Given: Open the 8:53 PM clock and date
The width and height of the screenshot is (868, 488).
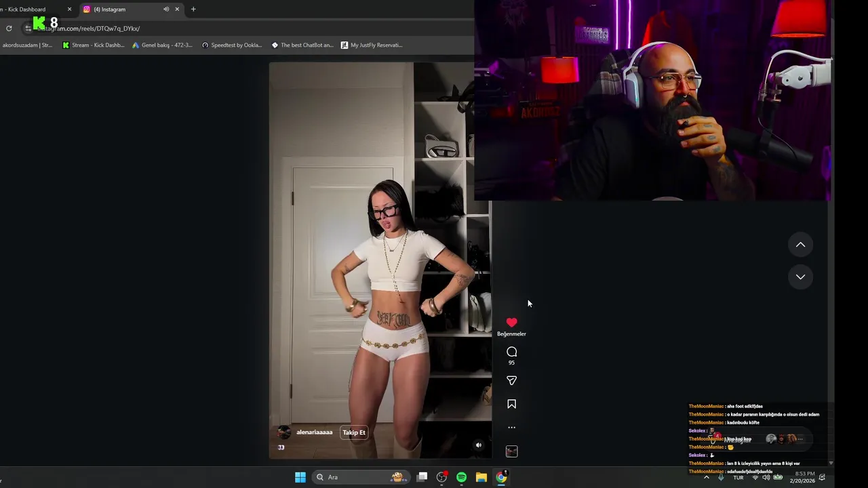Looking at the screenshot, I should click(803, 477).
